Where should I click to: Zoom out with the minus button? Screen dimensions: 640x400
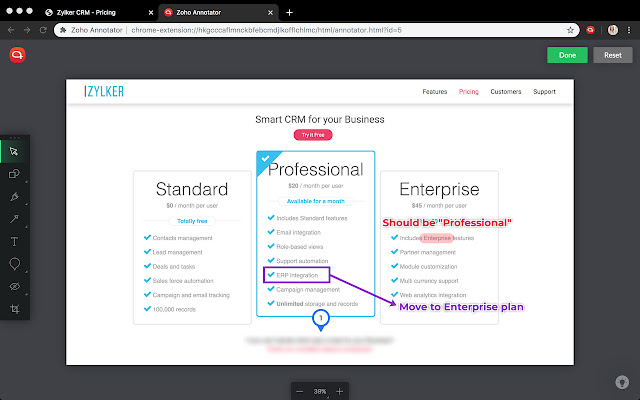(x=300, y=391)
